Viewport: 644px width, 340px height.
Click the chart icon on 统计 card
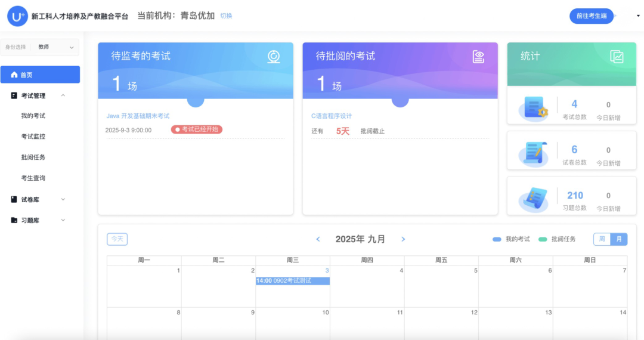pos(617,57)
